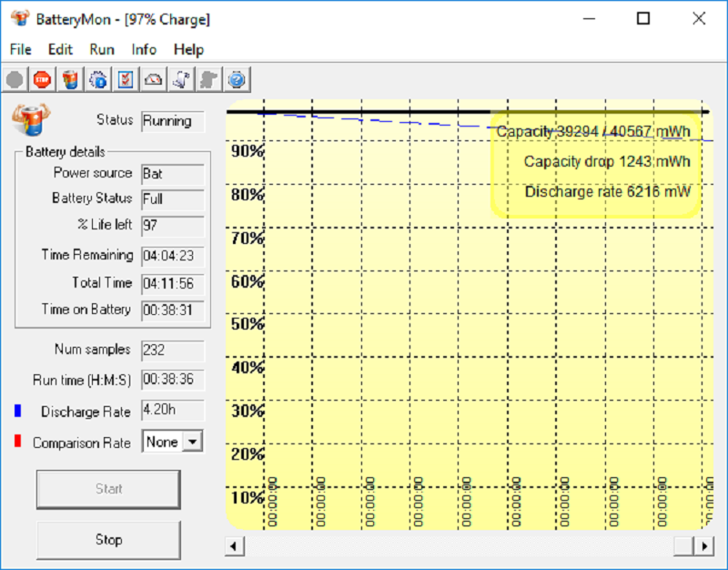Open the Info menu
The image size is (728, 570).
click(144, 49)
